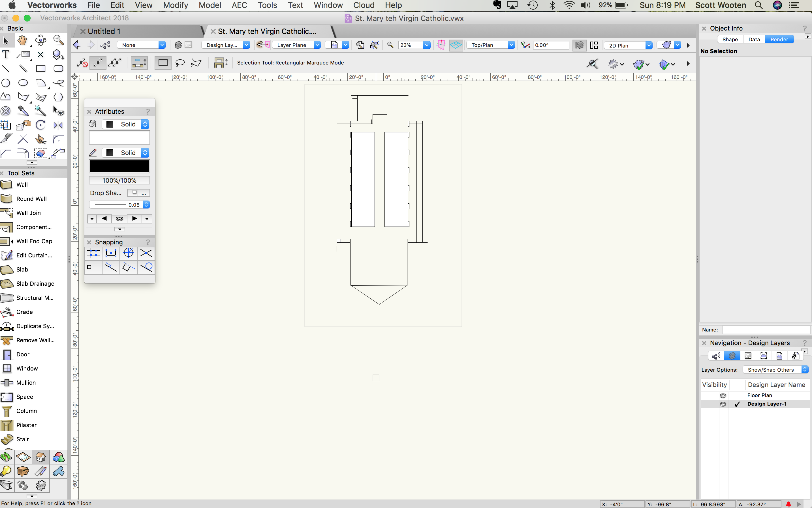
Task: Enable snap to grid in Snapping palette
Action: click(x=93, y=253)
